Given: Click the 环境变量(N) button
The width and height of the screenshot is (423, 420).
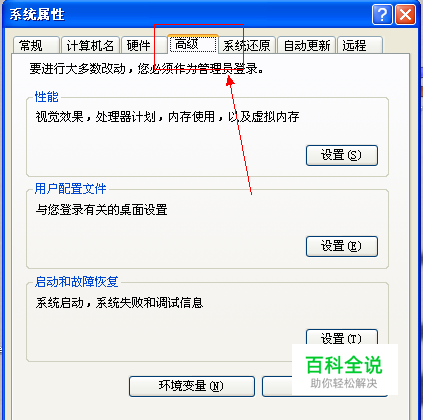Looking at the screenshot, I should tap(192, 386).
